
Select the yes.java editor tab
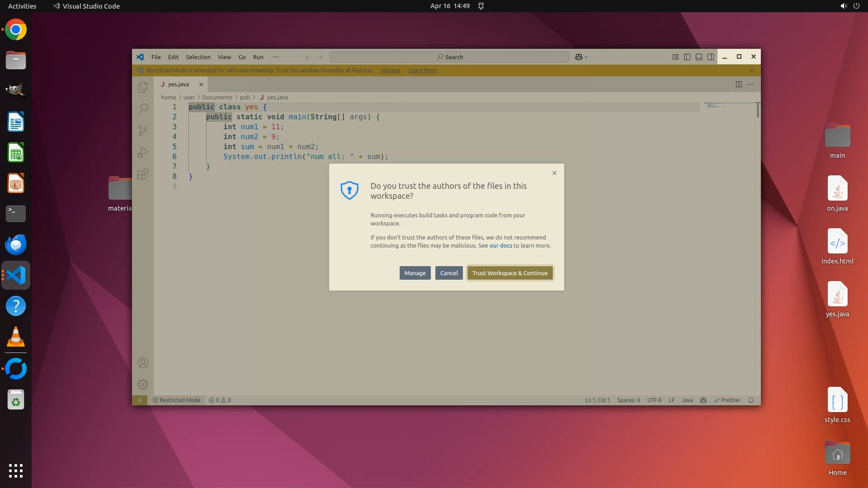(x=178, y=84)
